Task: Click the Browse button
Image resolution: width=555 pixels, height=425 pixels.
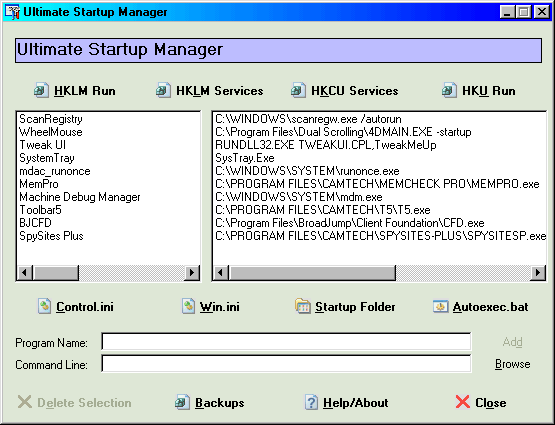Action: 512,364
